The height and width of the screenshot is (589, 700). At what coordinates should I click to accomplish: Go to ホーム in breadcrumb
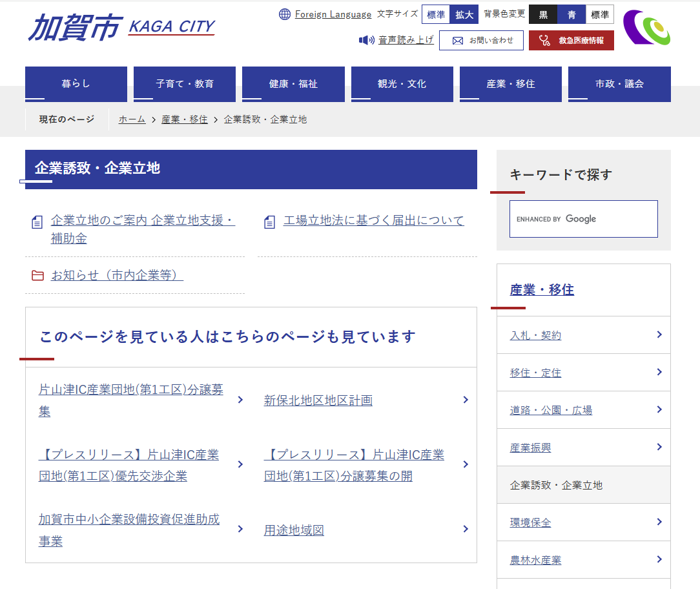132,119
